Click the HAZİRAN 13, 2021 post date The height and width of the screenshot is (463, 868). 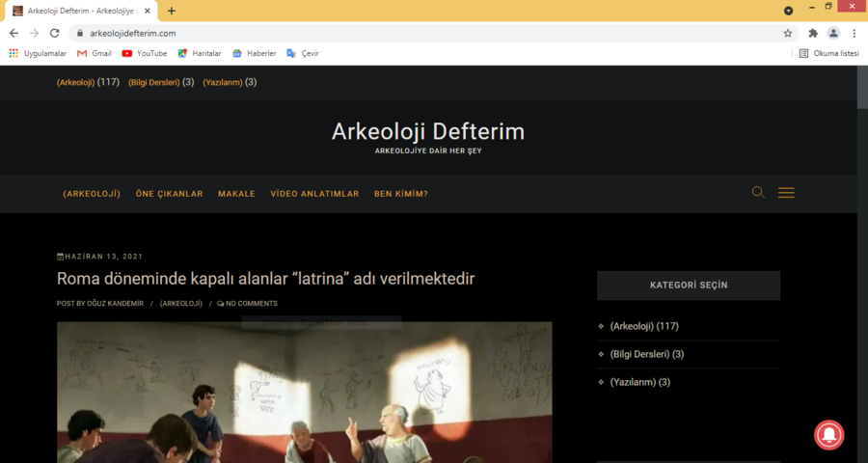pos(103,257)
